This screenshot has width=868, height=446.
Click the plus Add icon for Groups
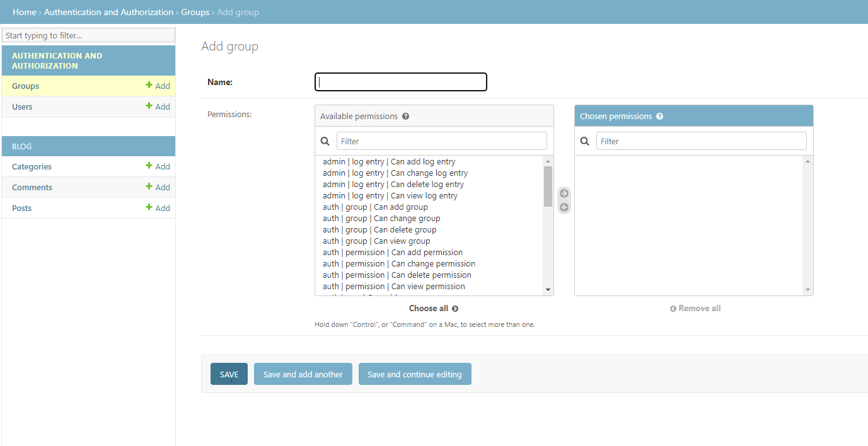[x=149, y=86]
